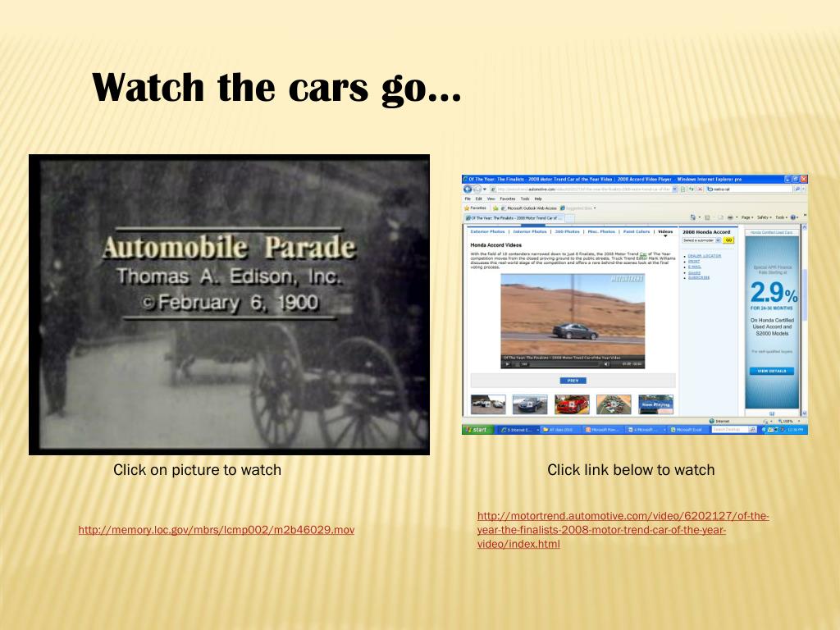
Task: Open the Favorites menu in IE
Action: pyautogui.click(x=507, y=199)
